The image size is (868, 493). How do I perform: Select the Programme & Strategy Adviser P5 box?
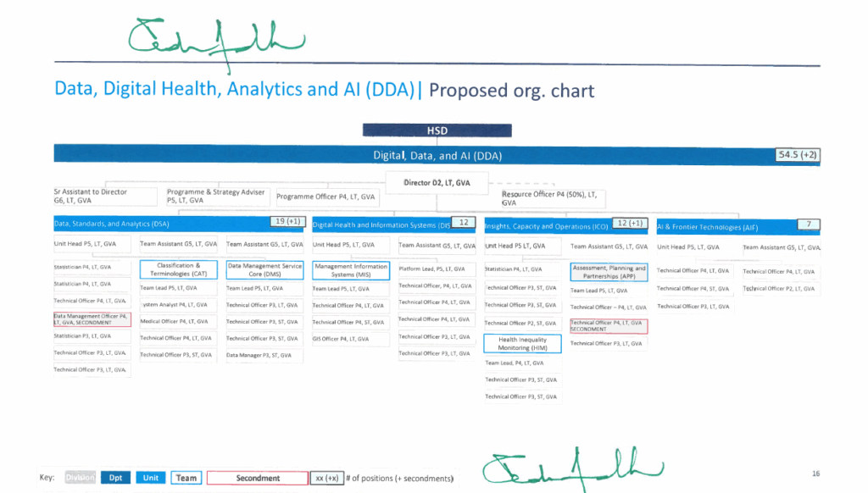click(x=218, y=197)
